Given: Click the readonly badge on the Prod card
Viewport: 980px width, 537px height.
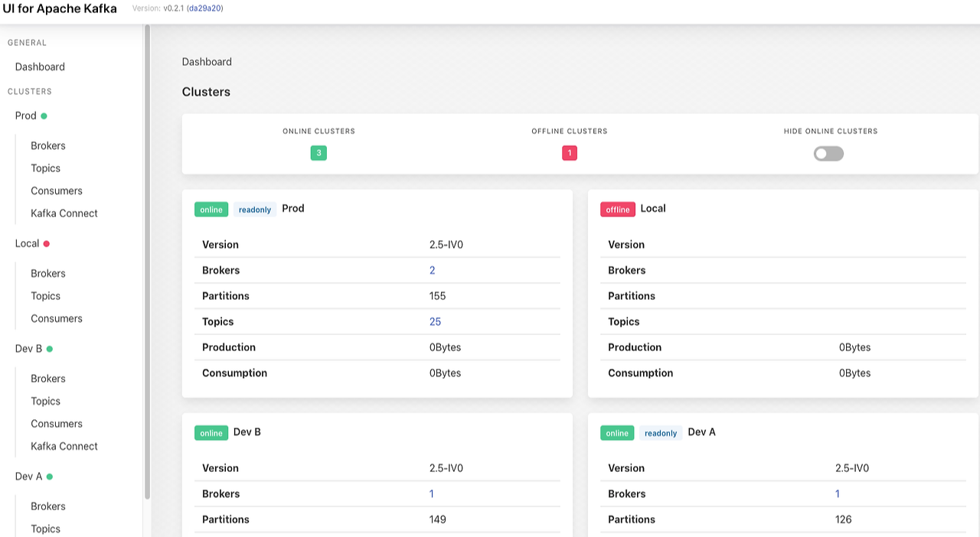Looking at the screenshot, I should click(255, 210).
